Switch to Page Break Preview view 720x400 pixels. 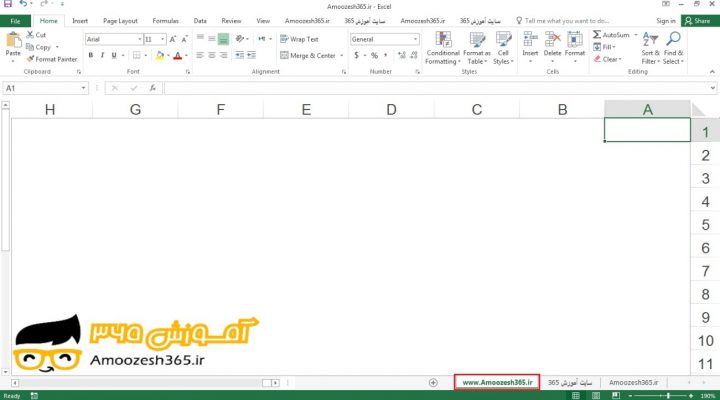(x=616, y=395)
